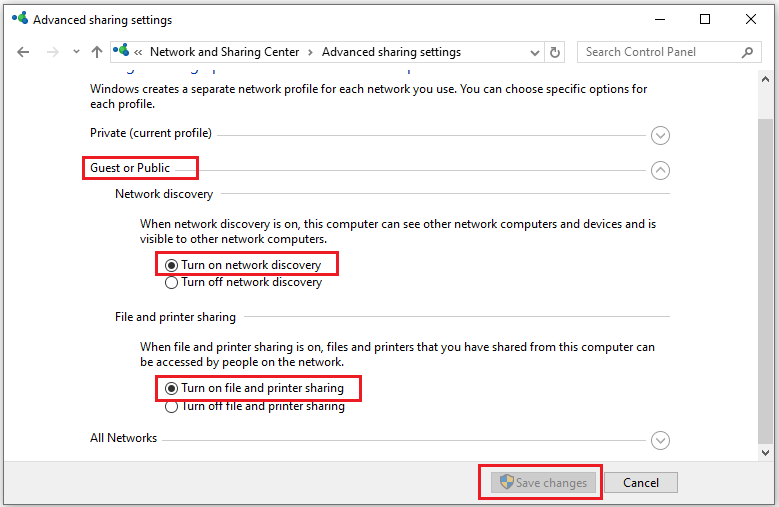The image size is (779, 507).
Task: Click the Save changes button
Action: (542, 483)
